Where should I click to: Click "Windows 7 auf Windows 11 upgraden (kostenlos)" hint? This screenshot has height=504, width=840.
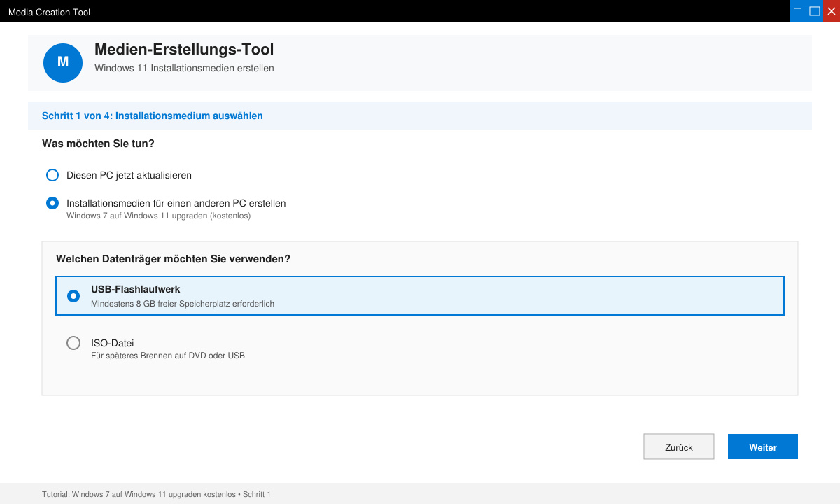pyautogui.click(x=158, y=216)
